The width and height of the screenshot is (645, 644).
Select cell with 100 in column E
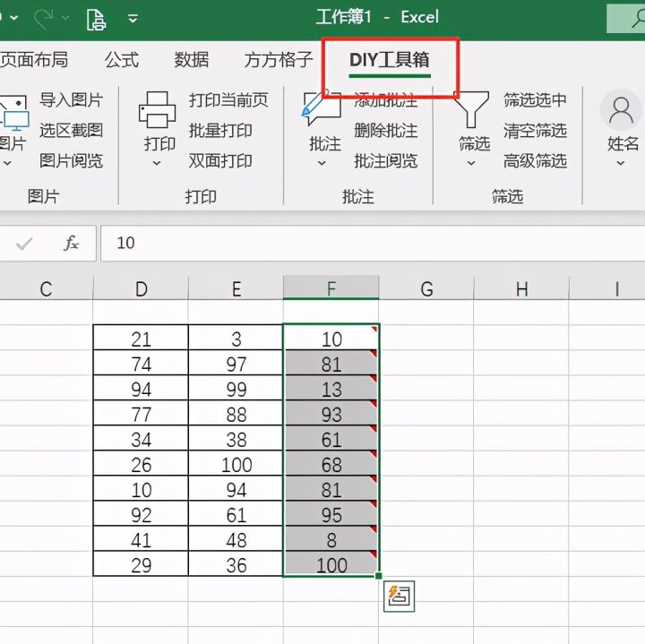tap(236, 463)
